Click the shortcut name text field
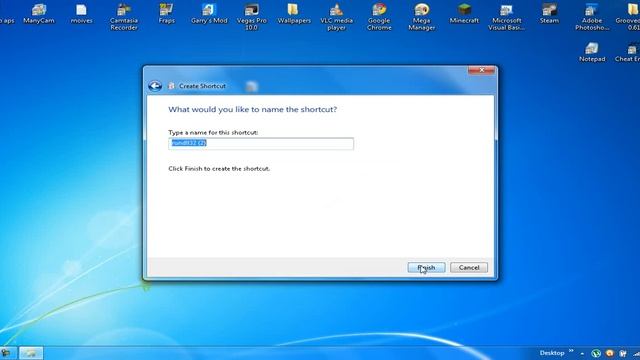Screen dimensions: 640x360 [261, 143]
